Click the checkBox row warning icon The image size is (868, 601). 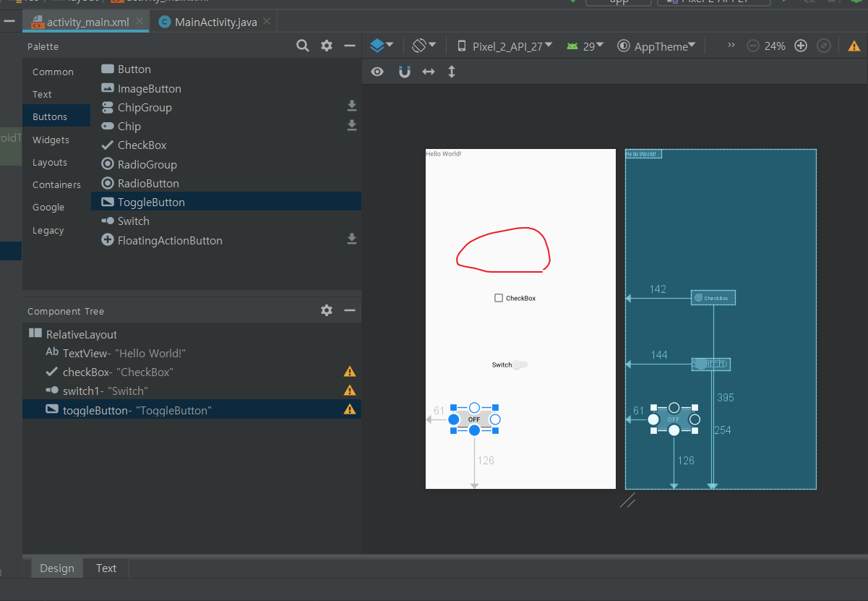click(350, 372)
